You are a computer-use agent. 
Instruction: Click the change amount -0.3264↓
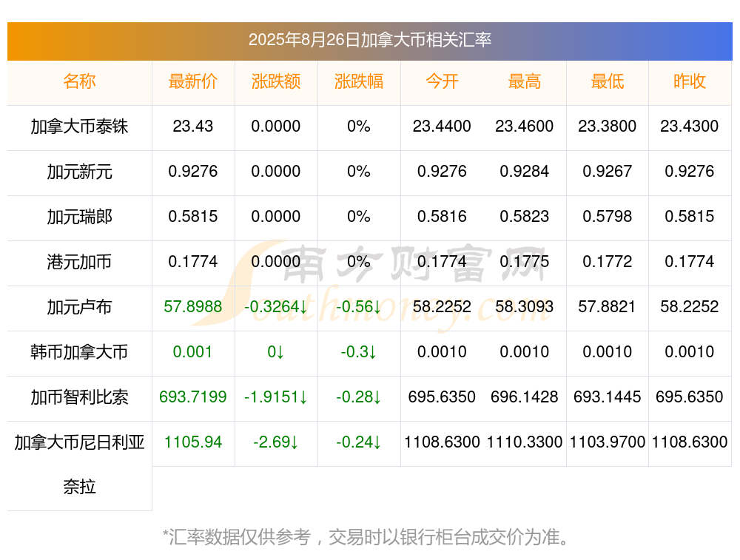point(276,307)
